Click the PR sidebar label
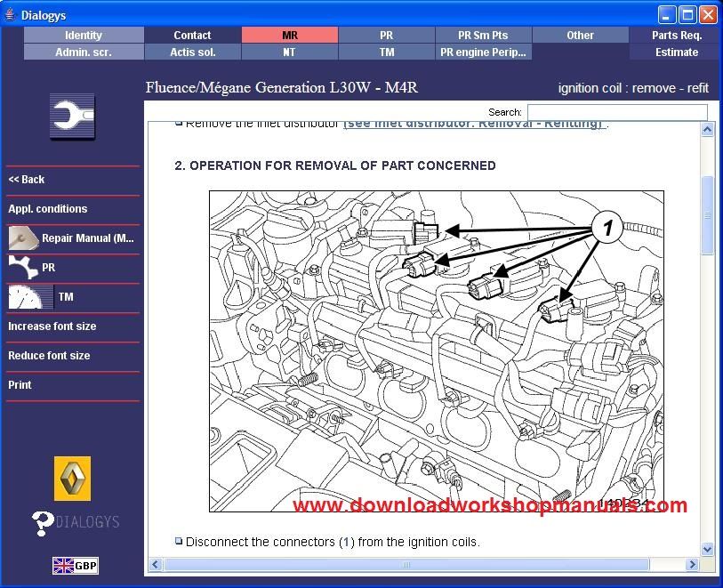Screen dimensions: 723x588 48,268
